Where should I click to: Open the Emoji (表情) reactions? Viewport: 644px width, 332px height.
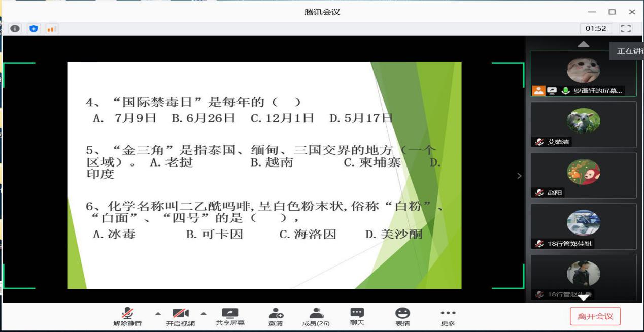click(402, 317)
